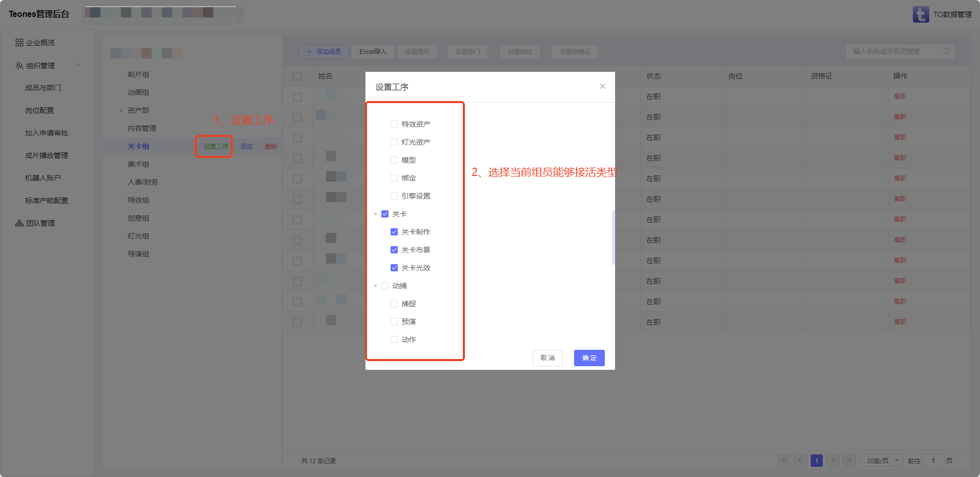Click the 确定 confirm button
This screenshot has width=980, height=477.
[x=589, y=358]
